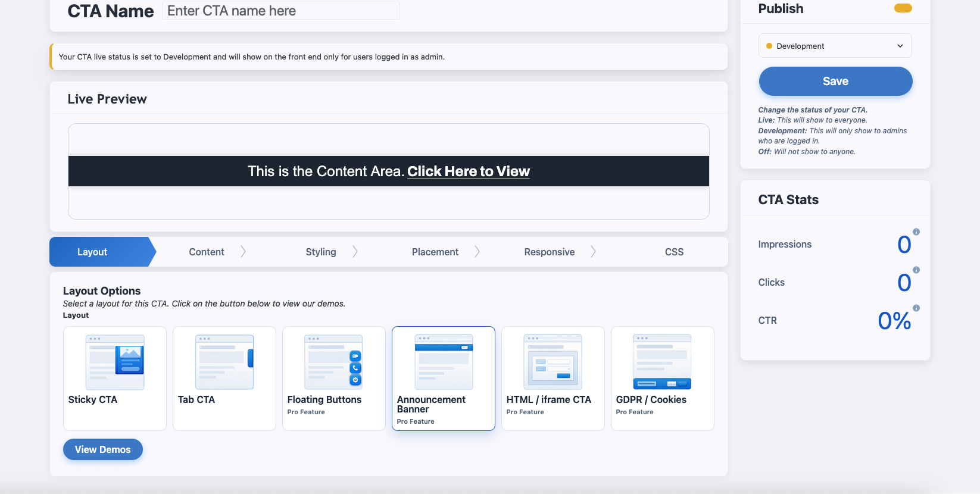Click the Clicks info icon
980x494 pixels.
click(916, 270)
